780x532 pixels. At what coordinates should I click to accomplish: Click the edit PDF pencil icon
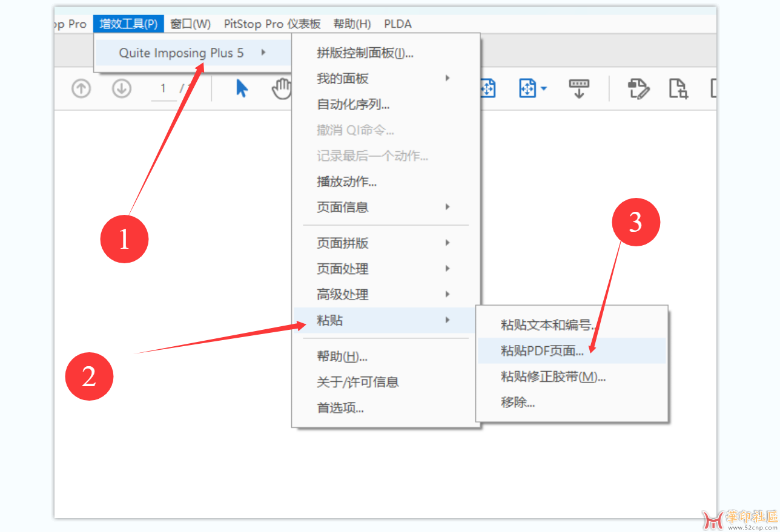coord(638,88)
